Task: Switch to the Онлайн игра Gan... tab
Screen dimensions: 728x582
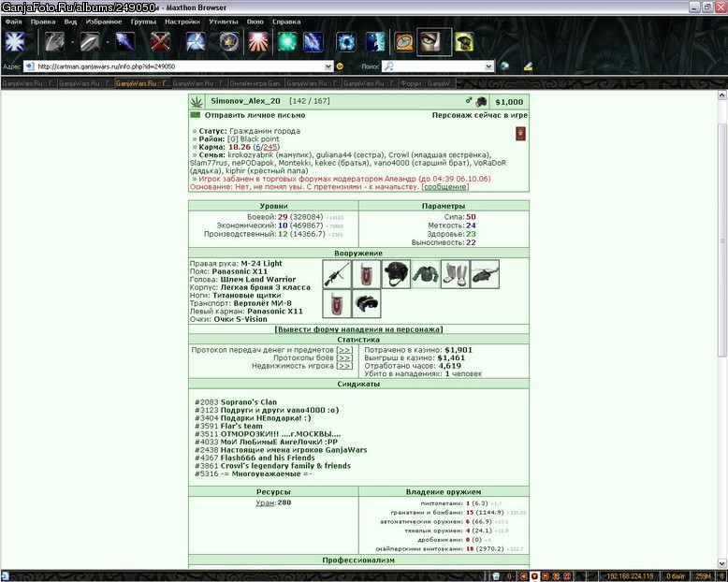Action: coord(256,83)
